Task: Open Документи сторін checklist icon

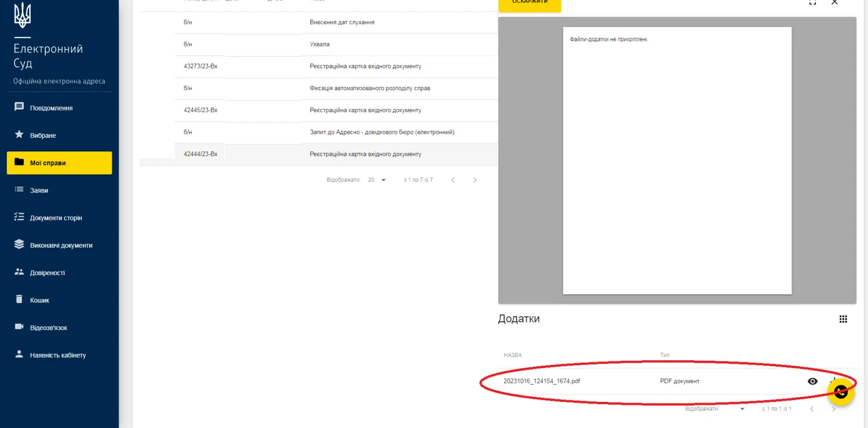Action: tap(19, 217)
